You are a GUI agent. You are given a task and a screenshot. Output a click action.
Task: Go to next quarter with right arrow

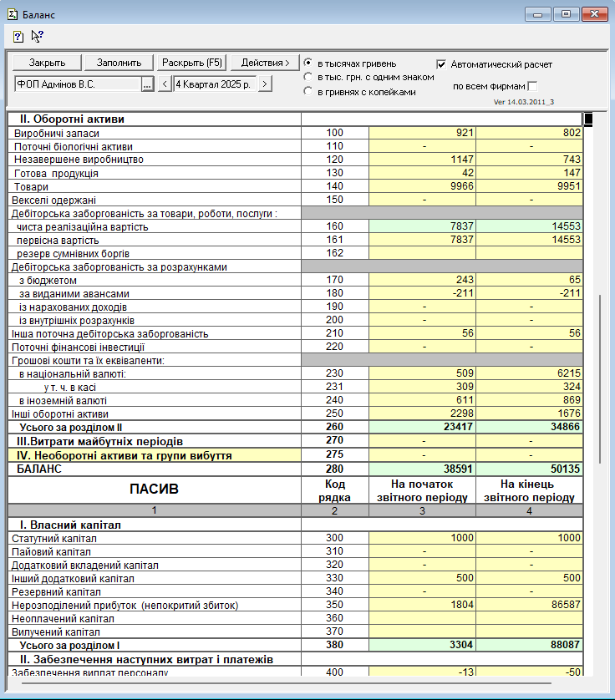click(x=265, y=84)
